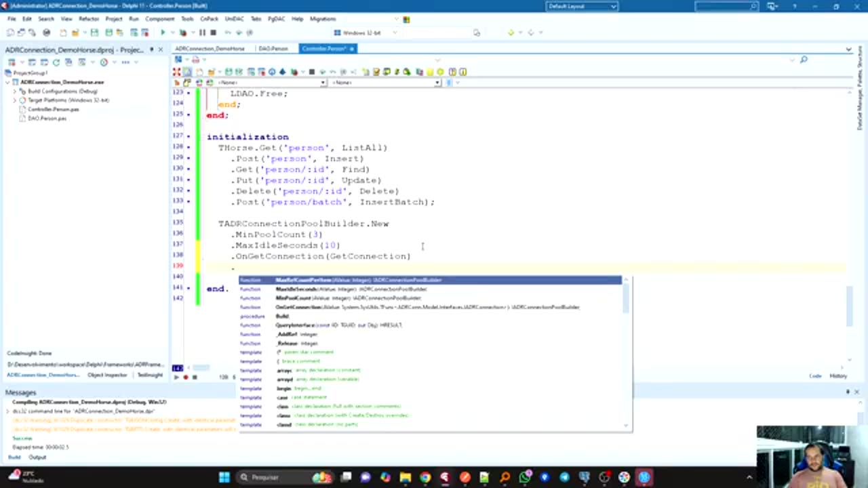Image resolution: width=868 pixels, height=488 pixels.
Task: Switch to the Code tab at the editor bottom
Action: [x=815, y=376]
